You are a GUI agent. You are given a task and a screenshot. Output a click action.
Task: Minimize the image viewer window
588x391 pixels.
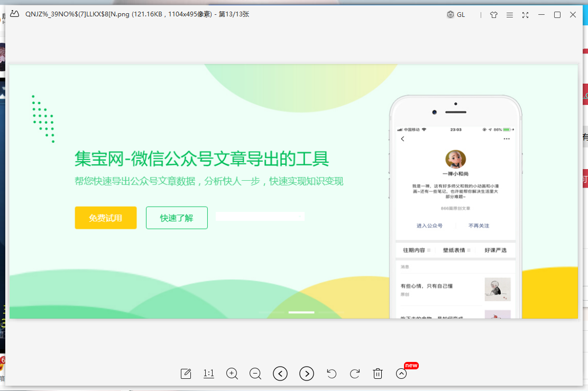pyautogui.click(x=541, y=15)
